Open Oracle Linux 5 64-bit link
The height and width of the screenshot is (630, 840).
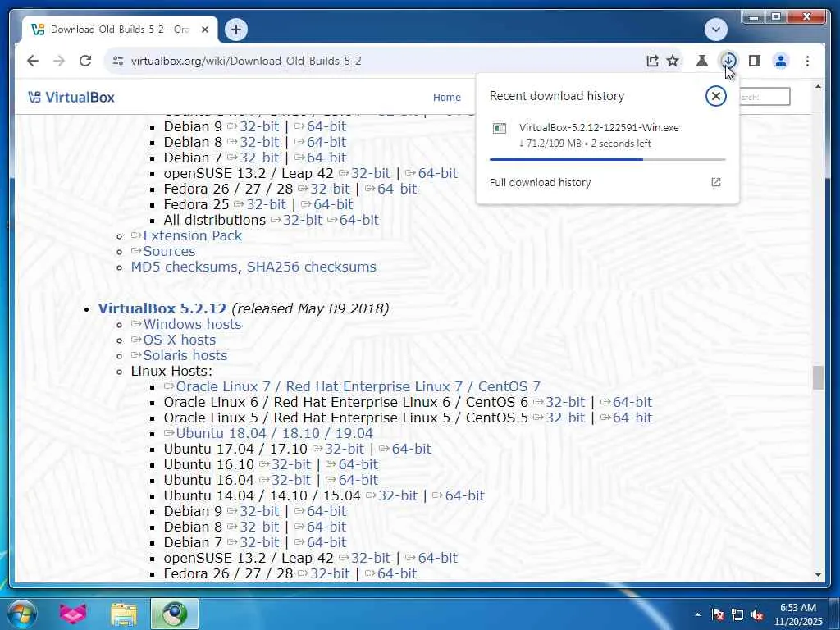click(x=632, y=418)
